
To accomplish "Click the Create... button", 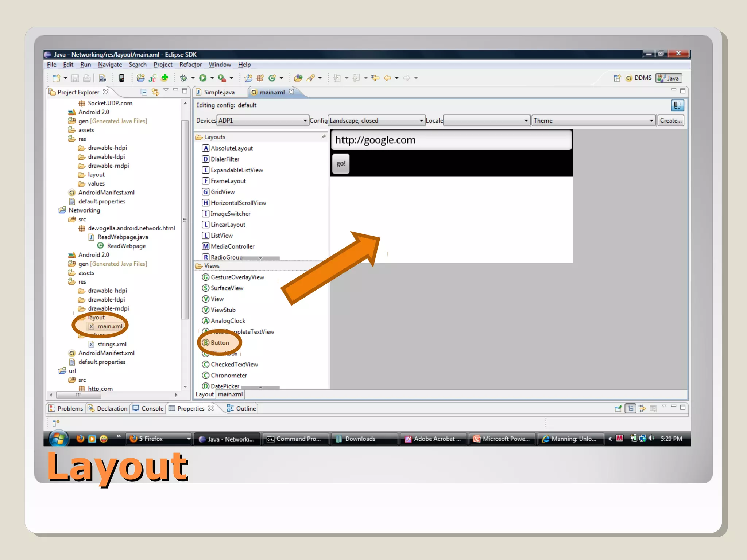I will [670, 121].
